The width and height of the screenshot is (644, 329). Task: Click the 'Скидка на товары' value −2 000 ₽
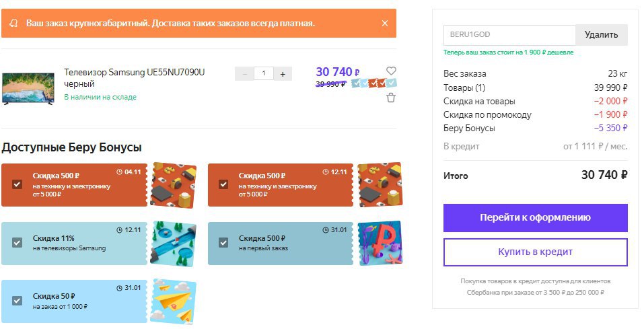611,102
